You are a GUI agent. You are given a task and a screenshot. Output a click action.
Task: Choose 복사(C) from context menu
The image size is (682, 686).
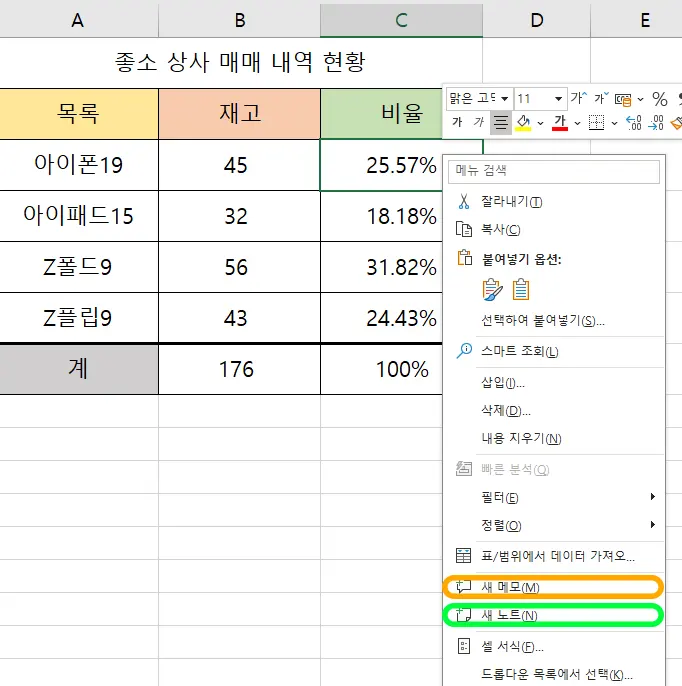click(554, 229)
